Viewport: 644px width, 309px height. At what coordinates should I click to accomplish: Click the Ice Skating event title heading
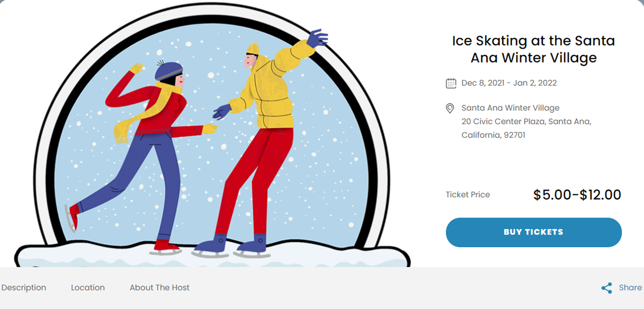pyautogui.click(x=533, y=49)
